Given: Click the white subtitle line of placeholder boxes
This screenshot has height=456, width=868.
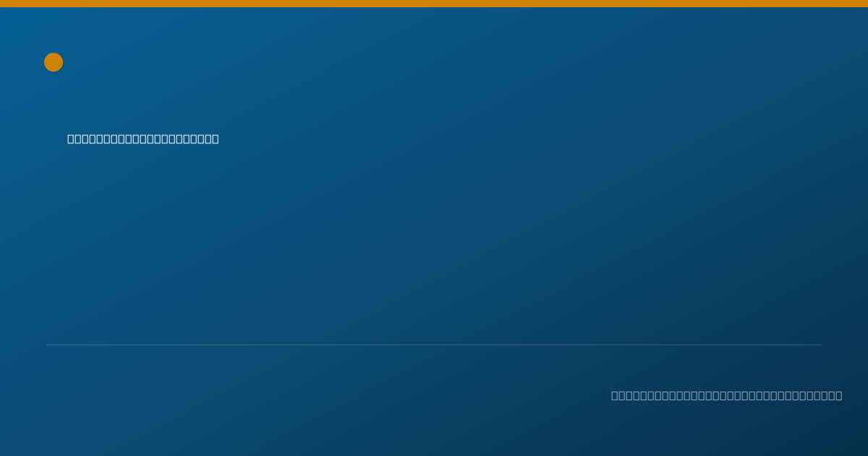Looking at the screenshot, I should pos(143,139).
